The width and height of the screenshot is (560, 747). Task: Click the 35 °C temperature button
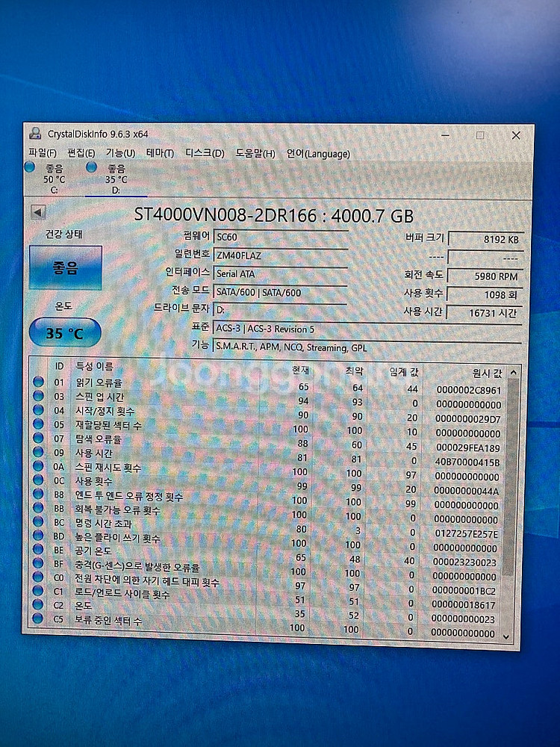point(65,332)
